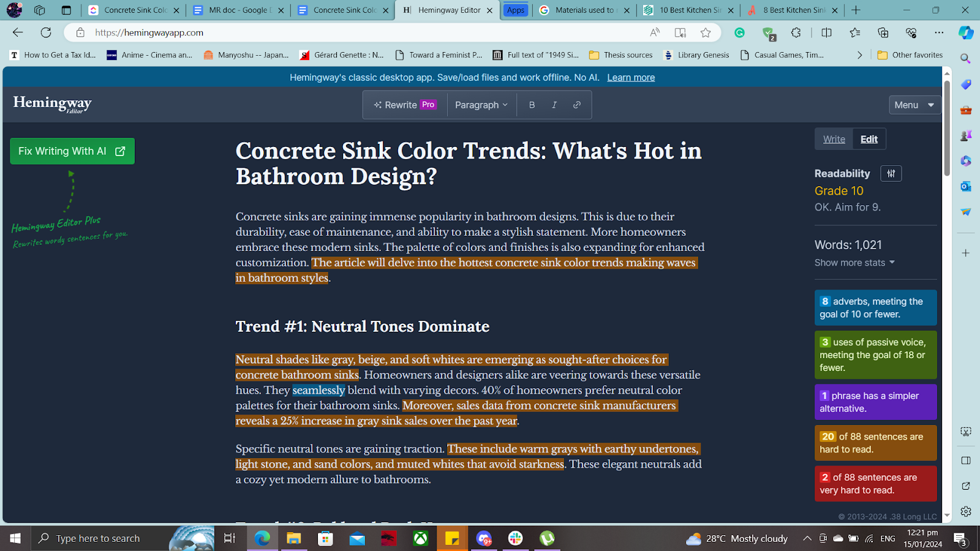Viewport: 980px width, 551px height.
Task: Select the adverbs count card
Action: pyautogui.click(x=875, y=307)
